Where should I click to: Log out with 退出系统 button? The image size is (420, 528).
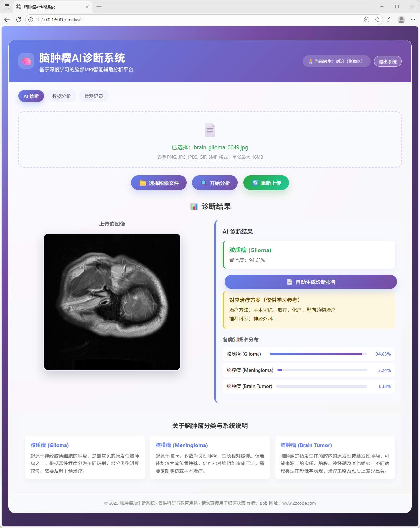pyautogui.click(x=387, y=61)
